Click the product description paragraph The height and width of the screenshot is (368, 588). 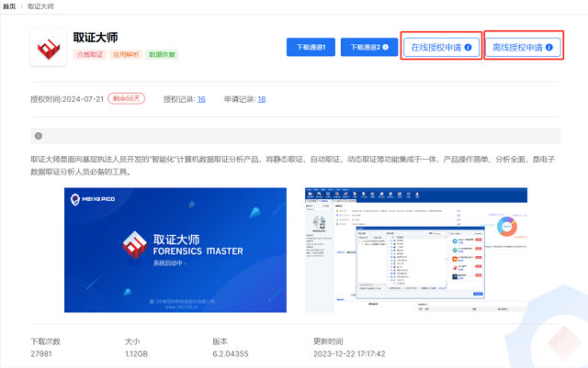292,165
